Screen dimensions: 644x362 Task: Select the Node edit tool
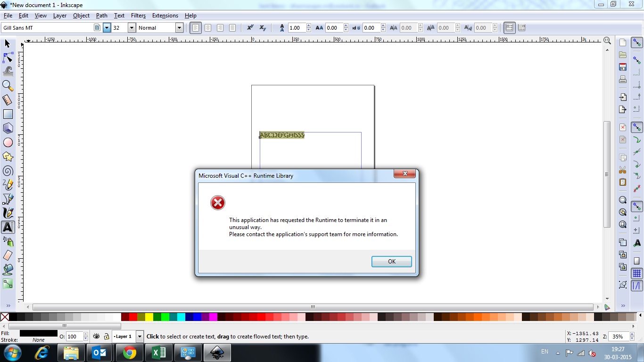tap(8, 58)
